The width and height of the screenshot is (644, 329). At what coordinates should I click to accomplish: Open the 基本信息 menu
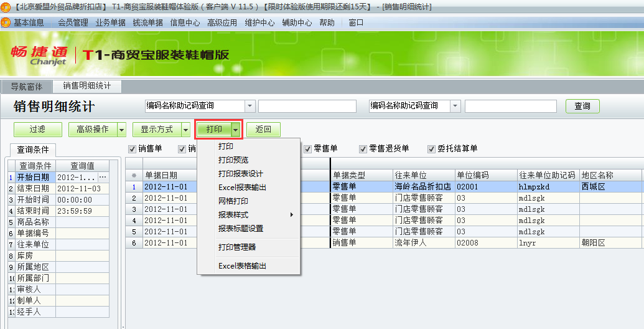click(x=29, y=22)
